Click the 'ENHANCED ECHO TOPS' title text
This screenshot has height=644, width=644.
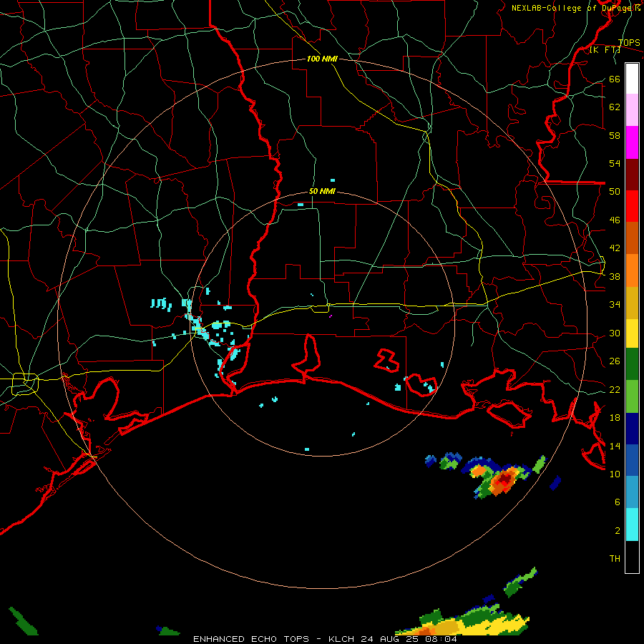[x=251, y=639]
